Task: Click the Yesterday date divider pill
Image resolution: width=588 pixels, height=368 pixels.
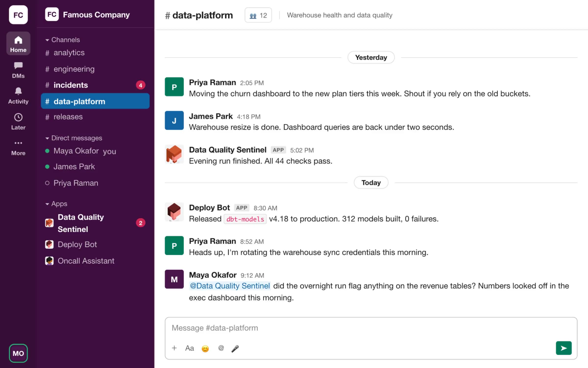Action: 371,57
